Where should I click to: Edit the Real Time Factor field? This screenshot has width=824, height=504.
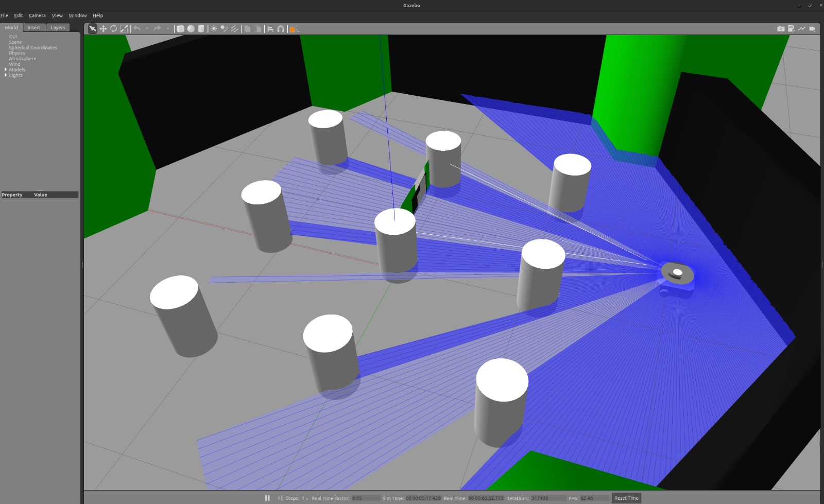click(x=365, y=498)
